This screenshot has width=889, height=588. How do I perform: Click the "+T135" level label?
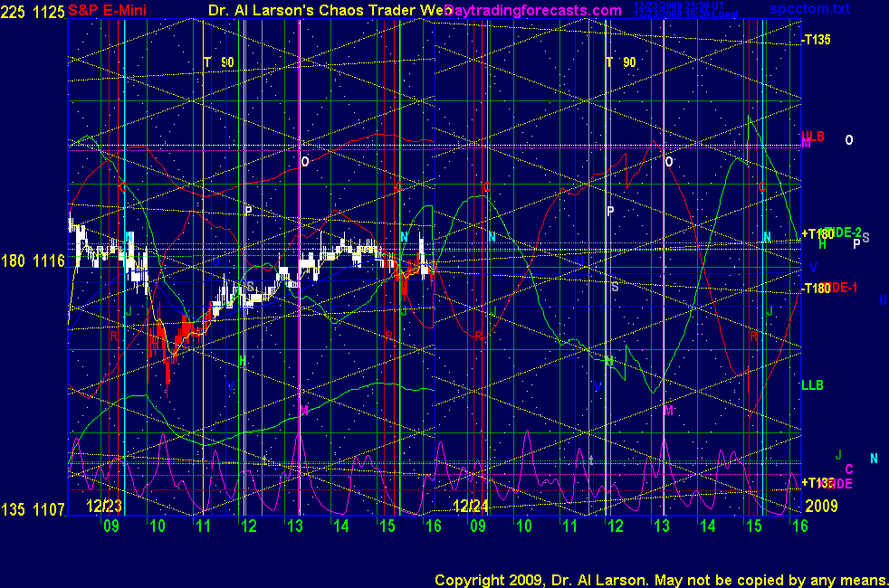(x=817, y=483)
